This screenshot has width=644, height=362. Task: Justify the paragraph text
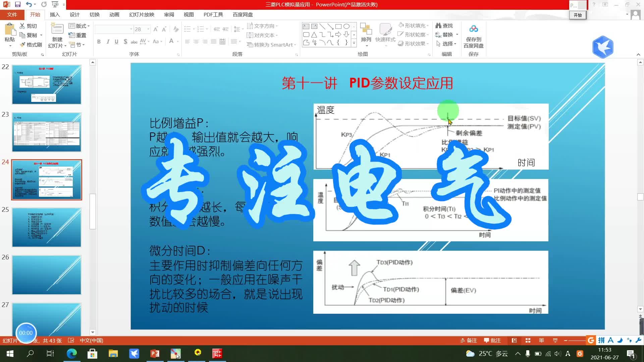click(213, 42)
